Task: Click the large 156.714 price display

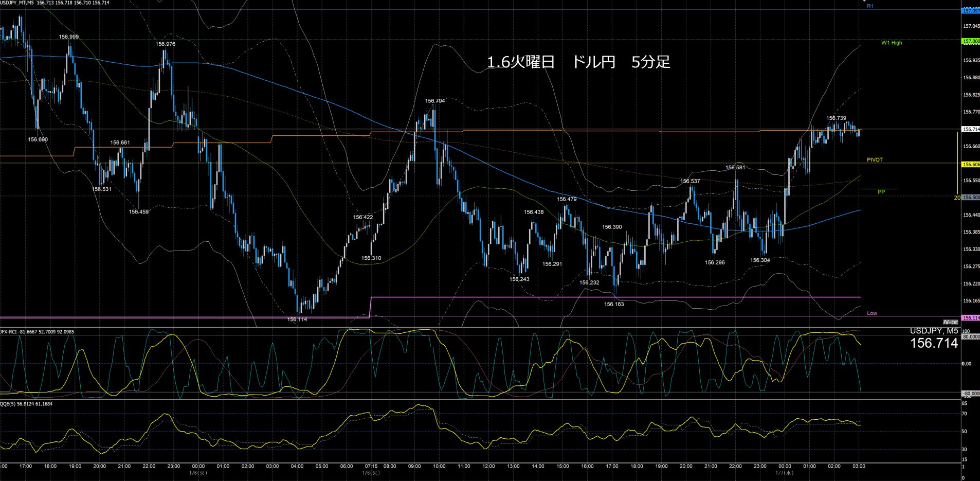Action: click(934, 344)
